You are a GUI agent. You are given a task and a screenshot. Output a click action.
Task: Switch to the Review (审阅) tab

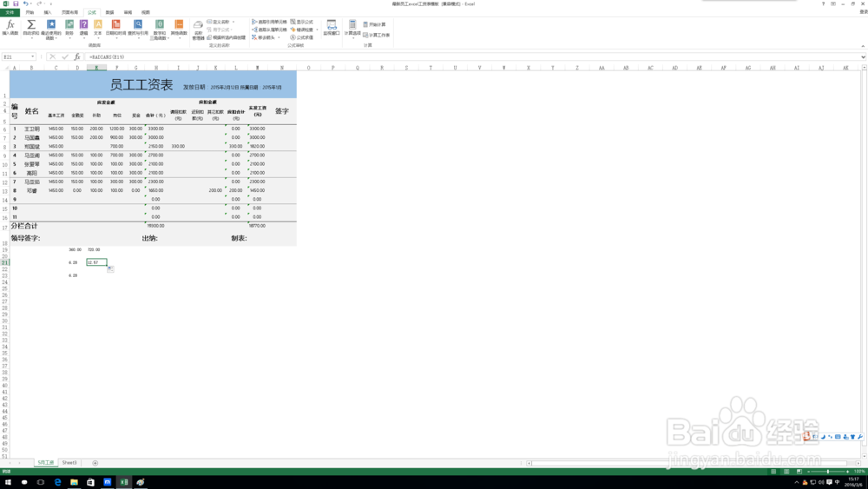tap(128, 12)
